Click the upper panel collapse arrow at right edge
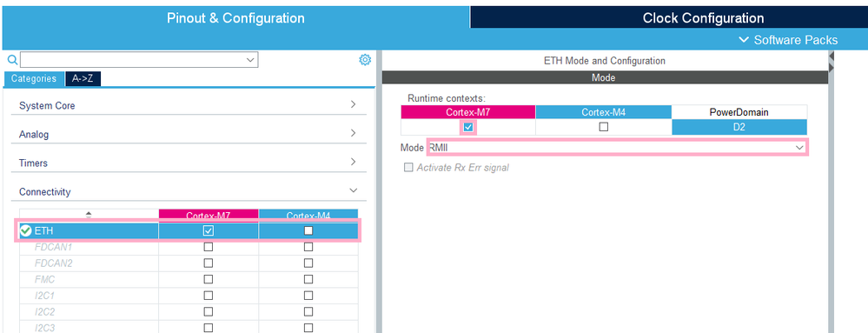This screenshot has height=333, width=868. (x=832, y=56)
